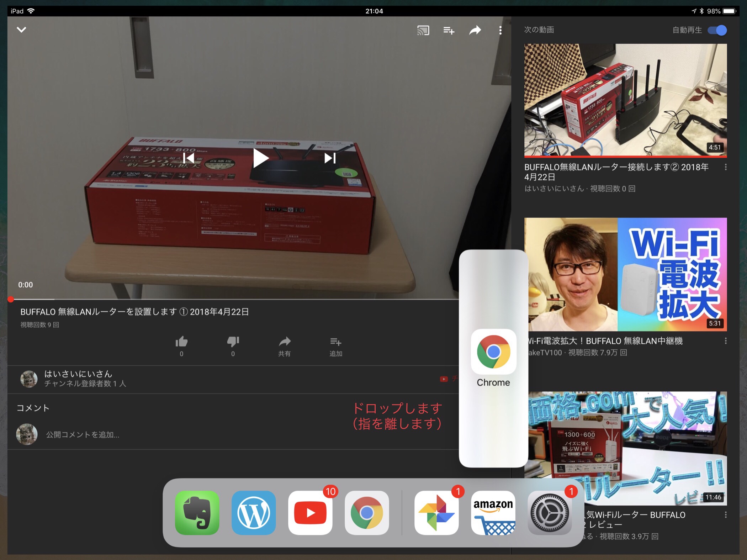Tap the add-to-playlist icon above the video

(x=449, y=31)
